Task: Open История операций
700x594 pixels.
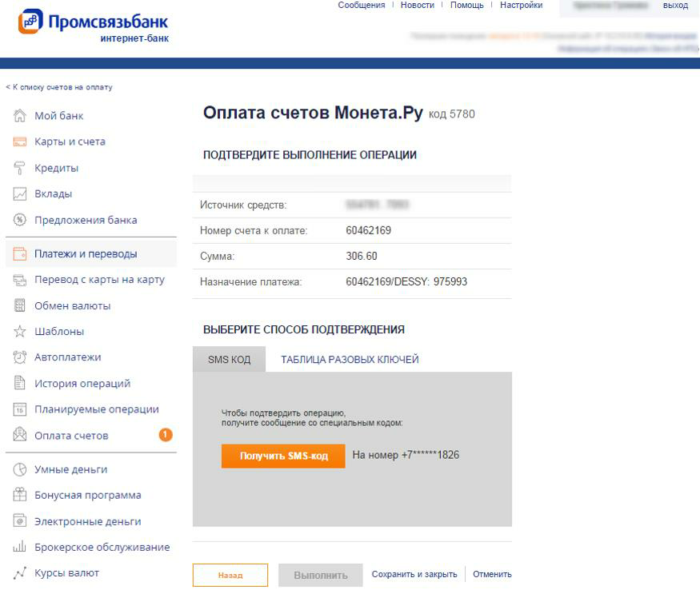Action: click(82, 384)
